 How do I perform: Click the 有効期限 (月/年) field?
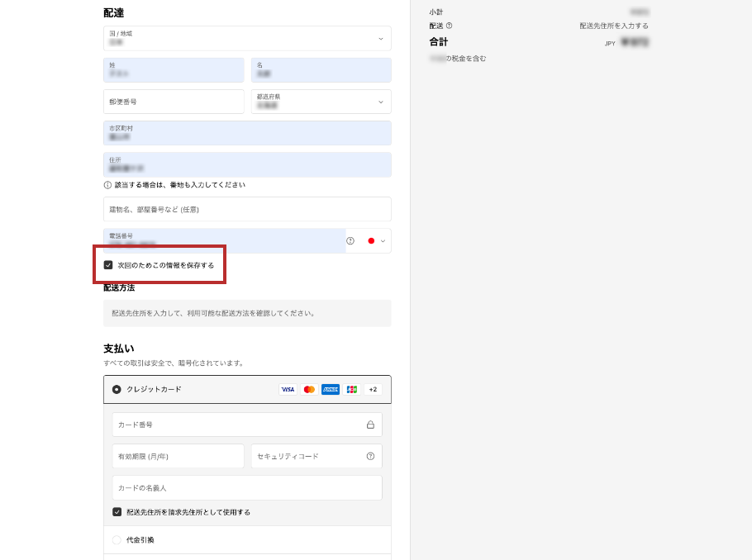[x=178, y=456]
